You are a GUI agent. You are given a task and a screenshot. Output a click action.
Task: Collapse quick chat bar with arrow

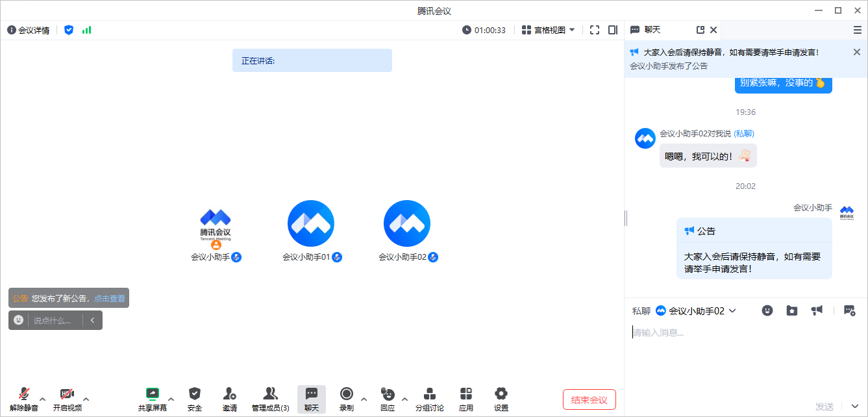coord(93,320)
